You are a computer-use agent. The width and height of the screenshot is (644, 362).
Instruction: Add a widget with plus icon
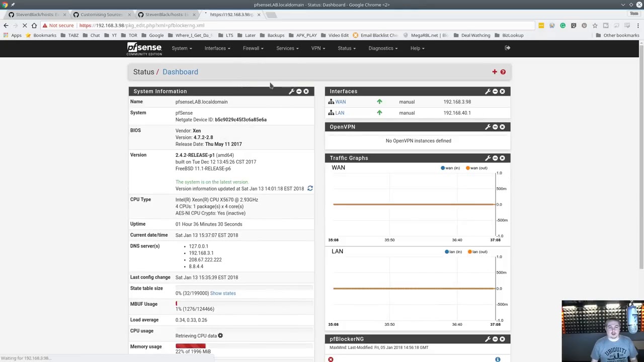495,72
